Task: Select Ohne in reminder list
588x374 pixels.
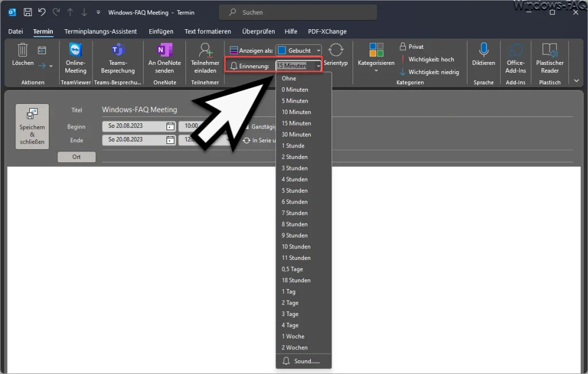Action: [x=304, y=79]
